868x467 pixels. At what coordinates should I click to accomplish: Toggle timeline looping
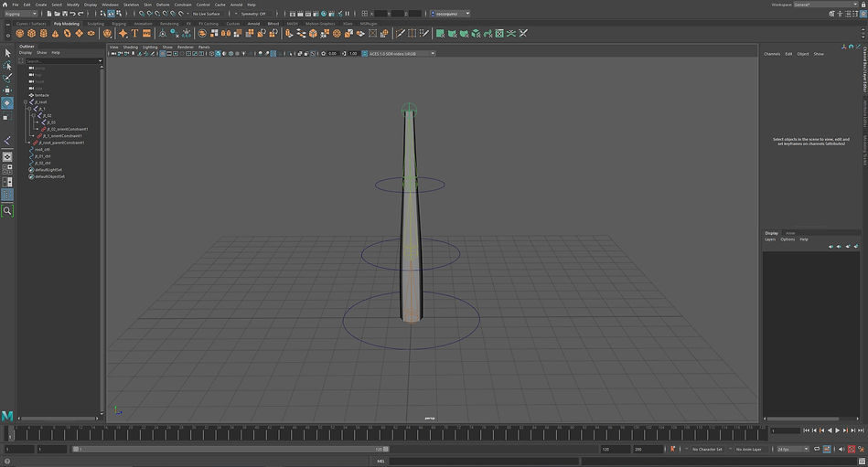point(817,449)
